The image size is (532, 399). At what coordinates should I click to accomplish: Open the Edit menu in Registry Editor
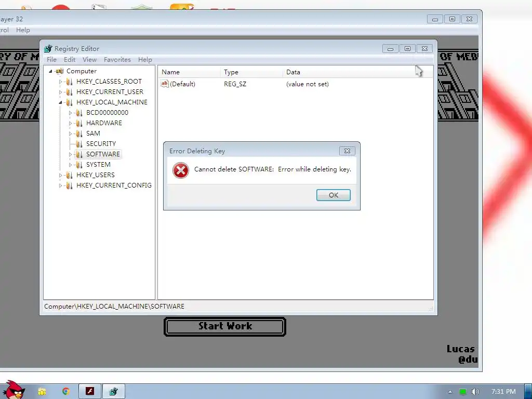coord(70,60)
